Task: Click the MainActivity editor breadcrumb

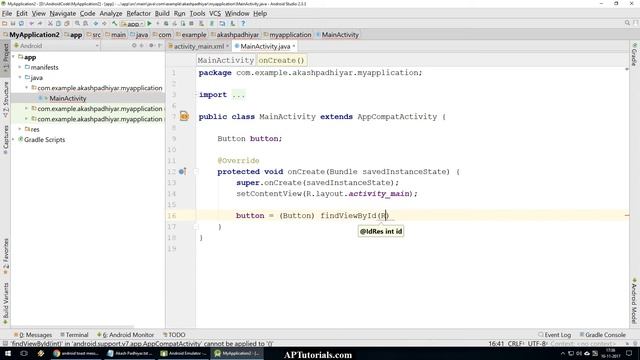Action: 226,60
